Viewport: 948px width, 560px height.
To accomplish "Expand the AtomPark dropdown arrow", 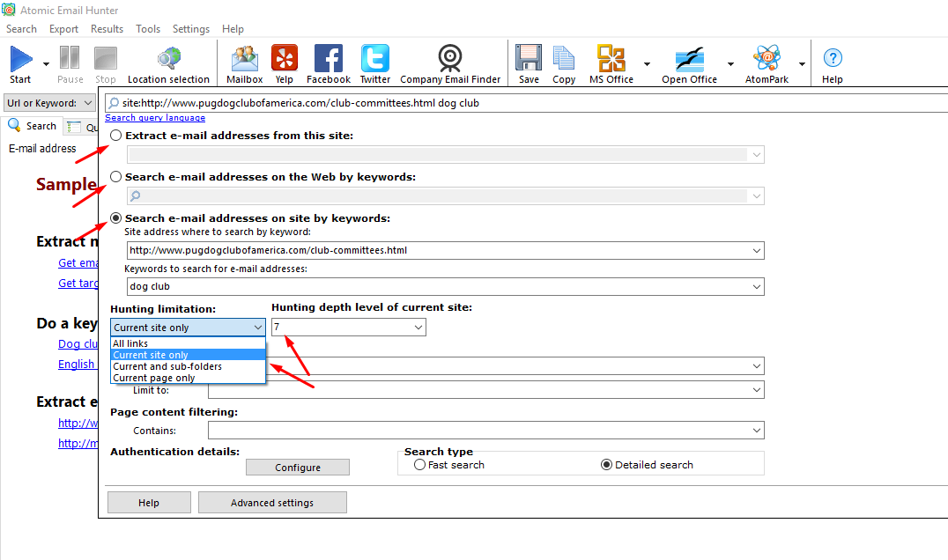I will (x=802, y=64).
